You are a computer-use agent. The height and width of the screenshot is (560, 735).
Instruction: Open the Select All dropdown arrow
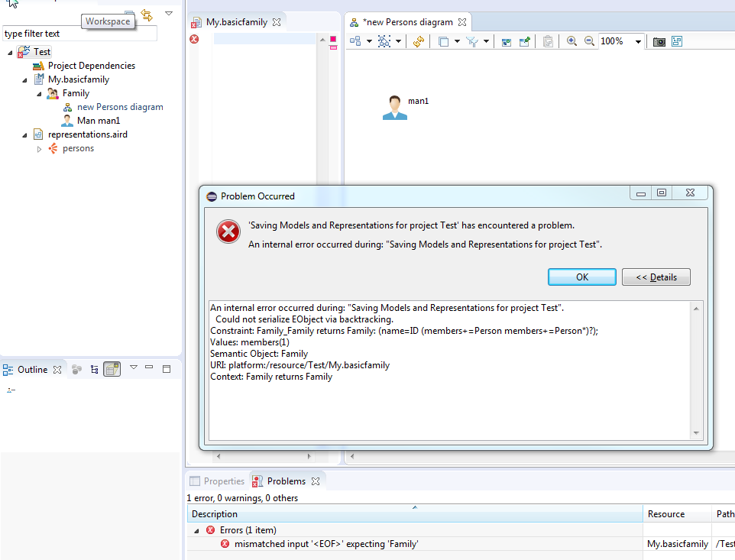(398, 41)
